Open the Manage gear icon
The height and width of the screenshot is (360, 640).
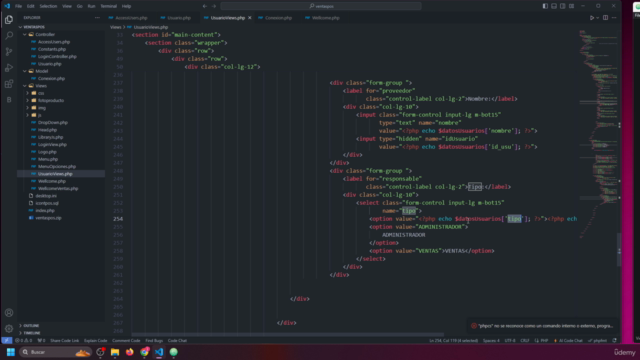point(9,329)
